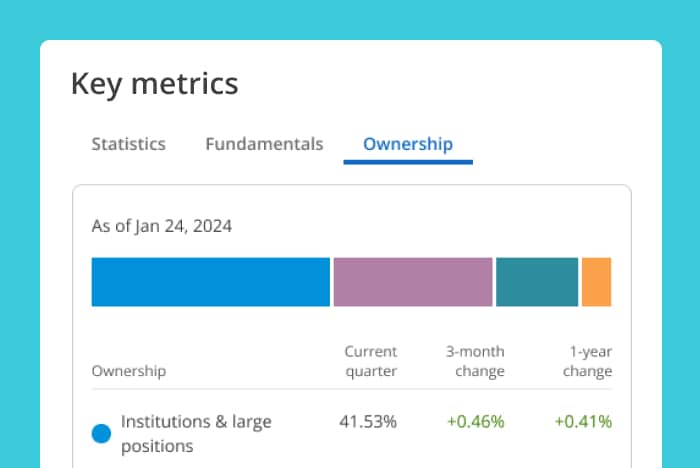
Task: Select the Institutions & large positions row label
Action: tap(196, 434)
